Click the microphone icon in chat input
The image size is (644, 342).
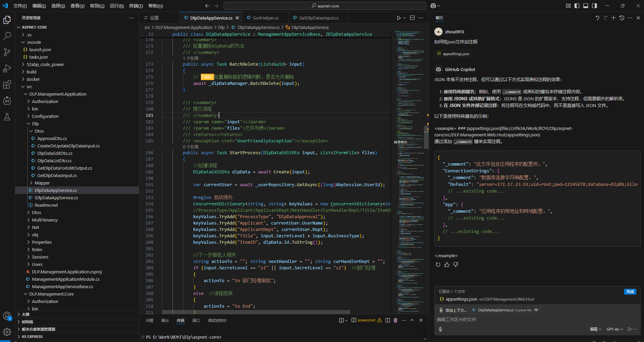click(441, 329)
